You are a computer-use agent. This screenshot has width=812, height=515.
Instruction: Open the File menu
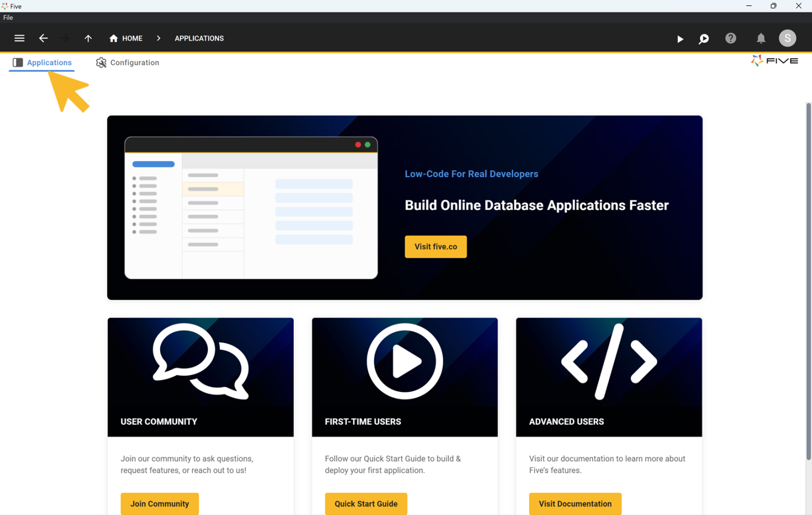8,17
